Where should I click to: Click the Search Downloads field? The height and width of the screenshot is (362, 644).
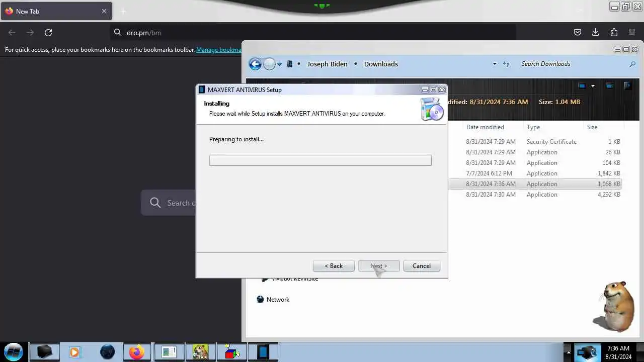[x=574, y=64]
